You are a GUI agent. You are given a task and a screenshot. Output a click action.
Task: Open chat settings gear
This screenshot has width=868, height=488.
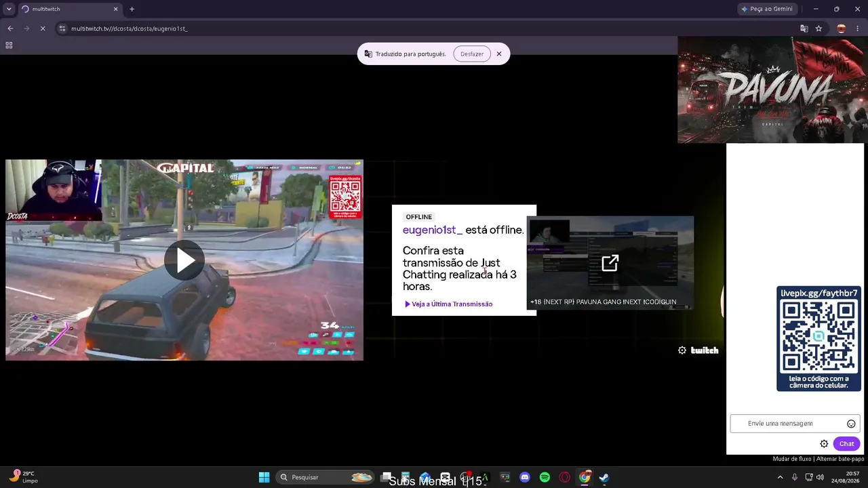tap(824, 444)
